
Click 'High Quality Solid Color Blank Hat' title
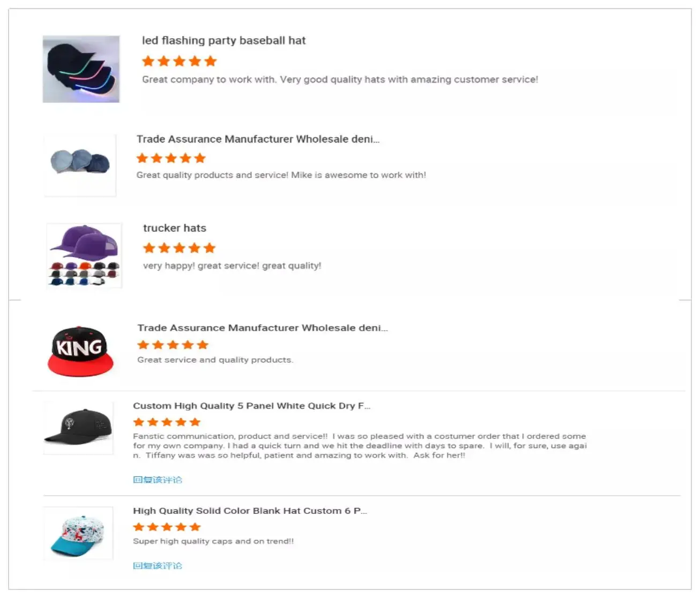(250, 511)
